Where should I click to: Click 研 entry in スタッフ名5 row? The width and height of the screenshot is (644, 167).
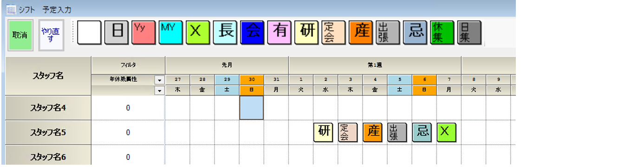pos(323,132)
